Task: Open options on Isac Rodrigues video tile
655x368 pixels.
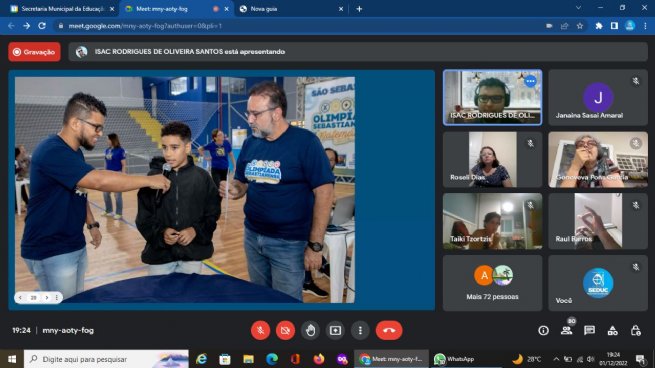Action: [x=530, y=81]
